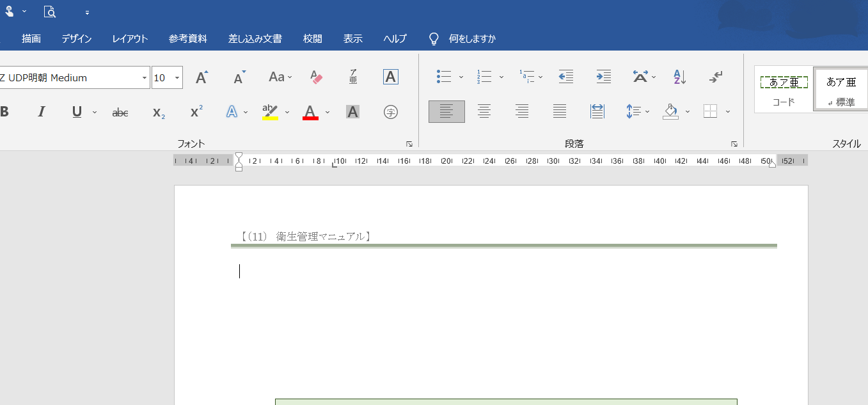Screen dimensions: 868x405
Task: Apply paragraph shading with paint bucket
Action: click(670, 111)
